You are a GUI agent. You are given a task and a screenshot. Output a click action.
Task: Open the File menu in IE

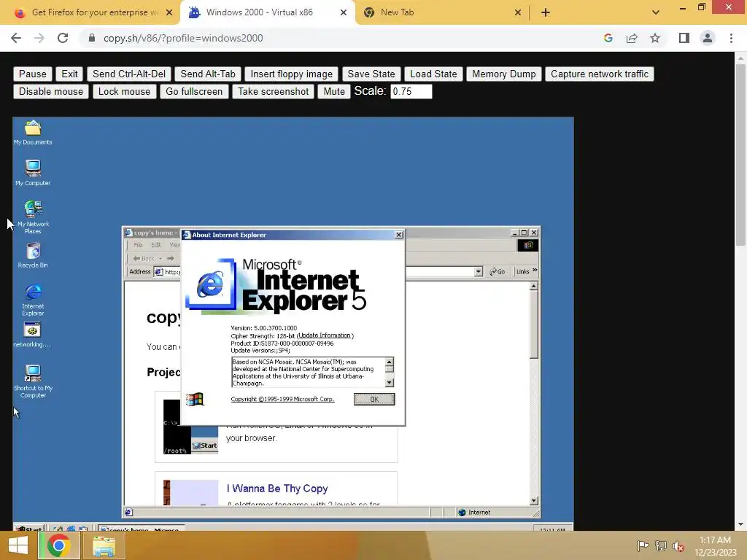pyautogui.click(x=138, y=245)
